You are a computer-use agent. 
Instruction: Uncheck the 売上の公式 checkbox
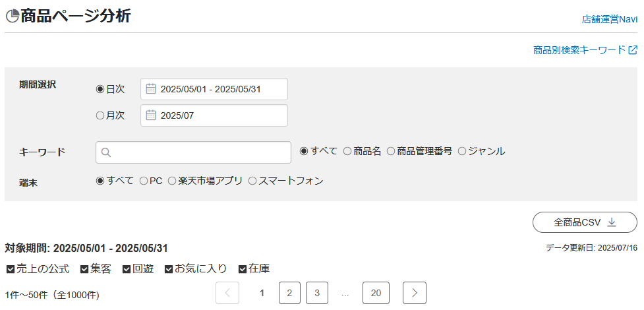10,269
